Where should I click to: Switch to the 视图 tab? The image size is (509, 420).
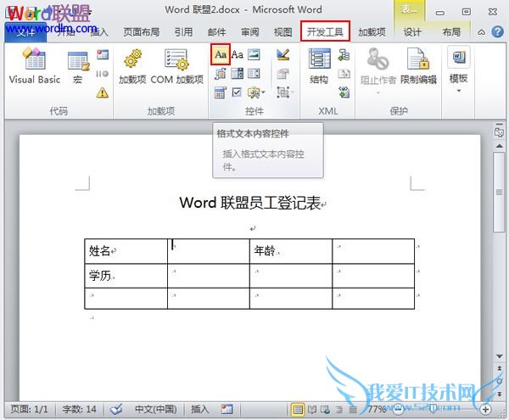tap(282, 32)
